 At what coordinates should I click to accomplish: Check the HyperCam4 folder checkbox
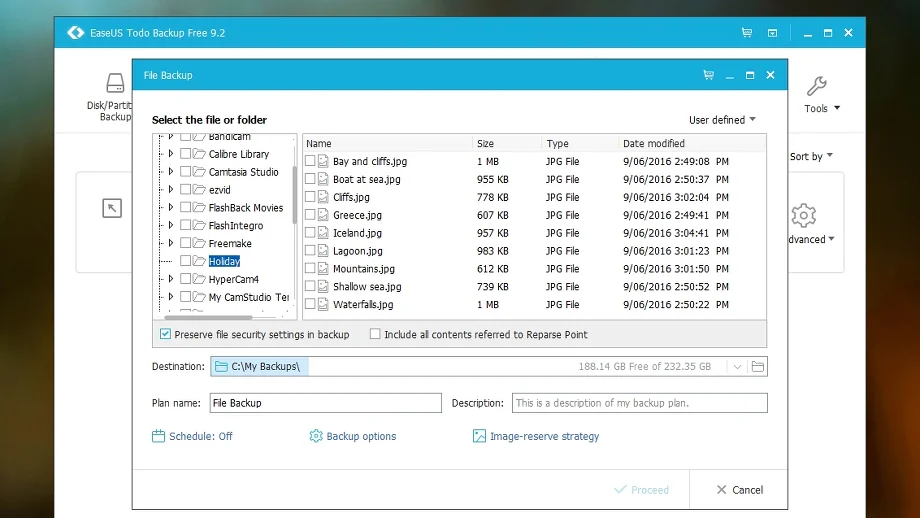click(185, 279)
